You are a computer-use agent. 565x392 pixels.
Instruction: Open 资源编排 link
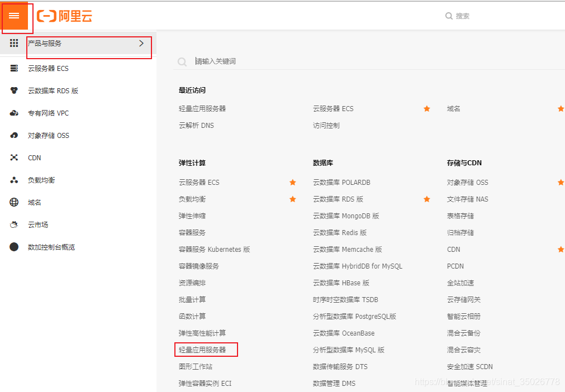(x=192, y=283)
